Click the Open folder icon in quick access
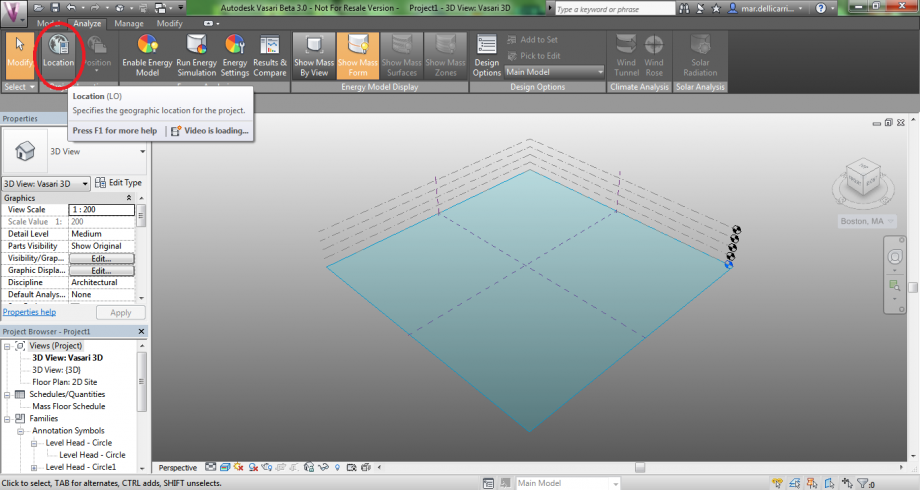920x490 pixels. coord(38,8)
